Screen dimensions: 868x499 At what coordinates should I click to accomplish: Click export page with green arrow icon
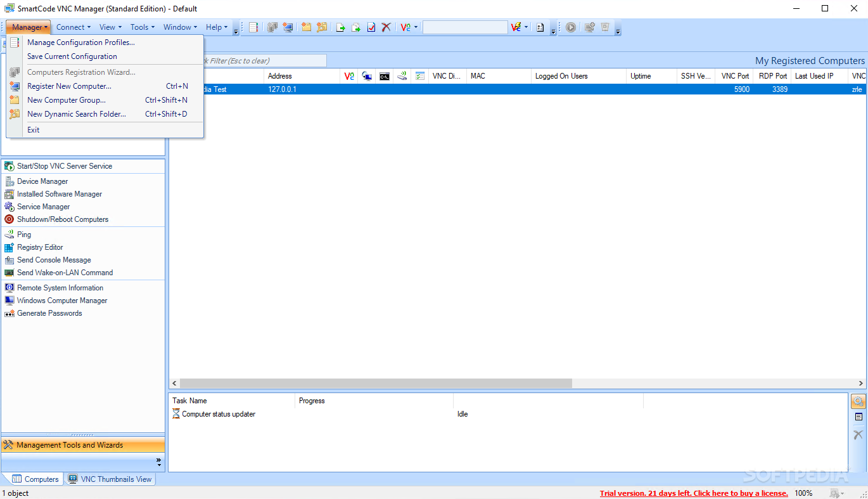341,27
